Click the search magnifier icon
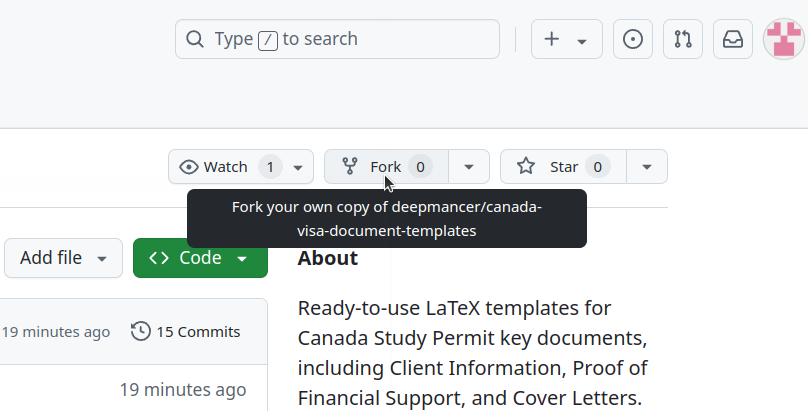Screen dimensions: 808x411 pyautogui.click(x=195, y=39)
